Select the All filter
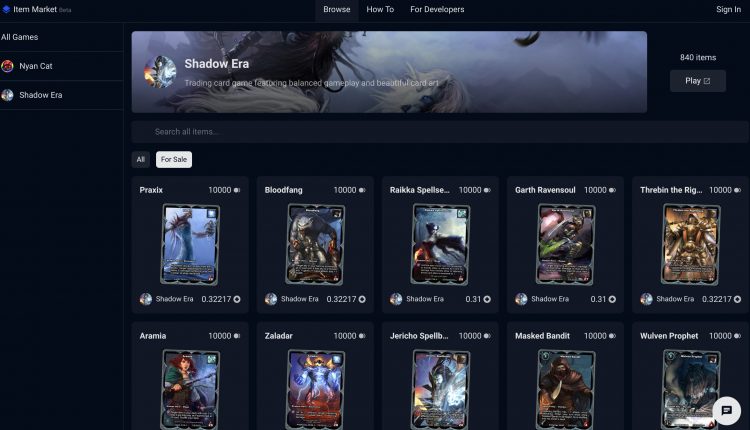The image size is (750, 430). click(141, 160)
